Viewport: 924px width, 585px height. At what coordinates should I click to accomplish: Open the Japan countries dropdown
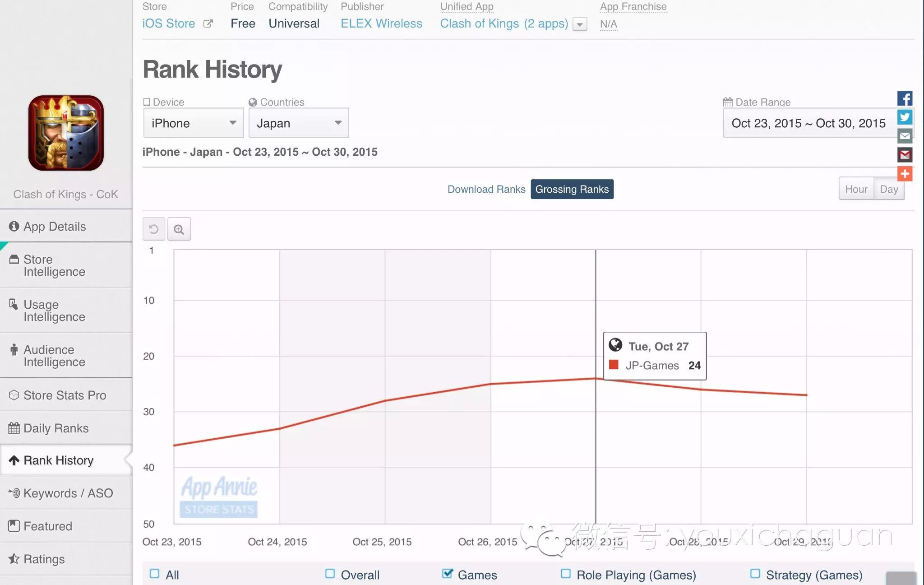(x=299, y=123)
